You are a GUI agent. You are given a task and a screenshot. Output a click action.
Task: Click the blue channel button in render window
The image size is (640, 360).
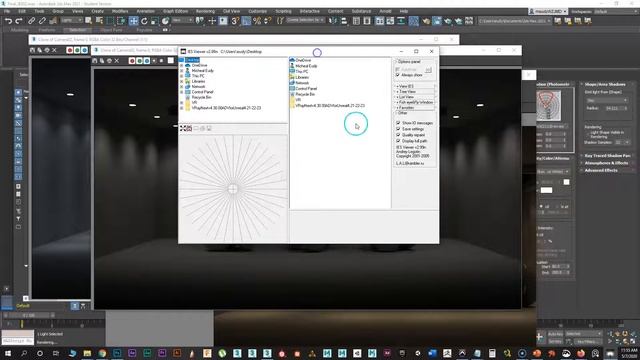(147, 60)
